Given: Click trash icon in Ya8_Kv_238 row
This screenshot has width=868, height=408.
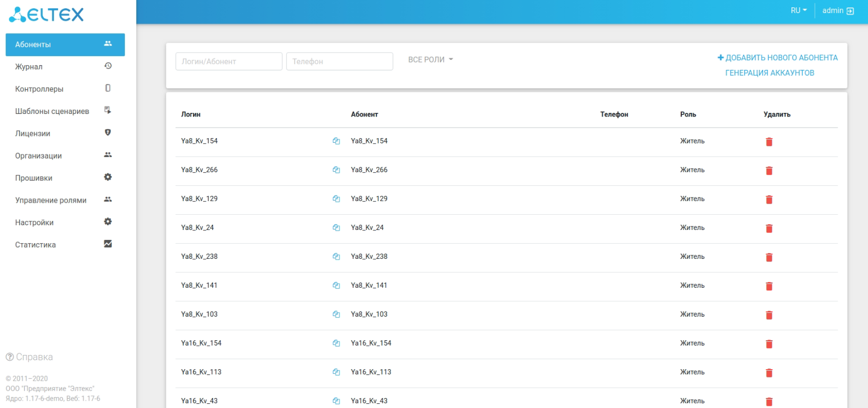Looking at the screenshot, I should point(769,257).
